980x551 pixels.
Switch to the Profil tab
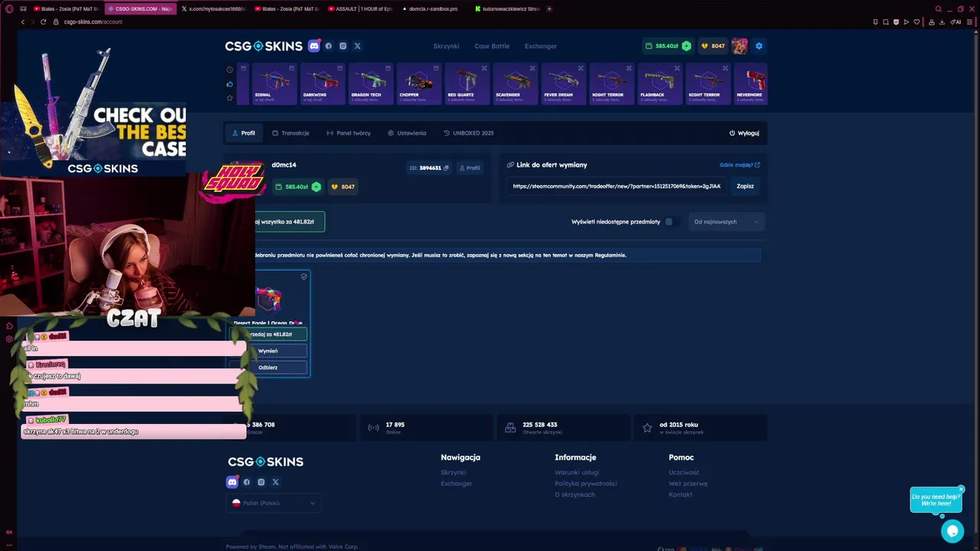coord(243,133)
